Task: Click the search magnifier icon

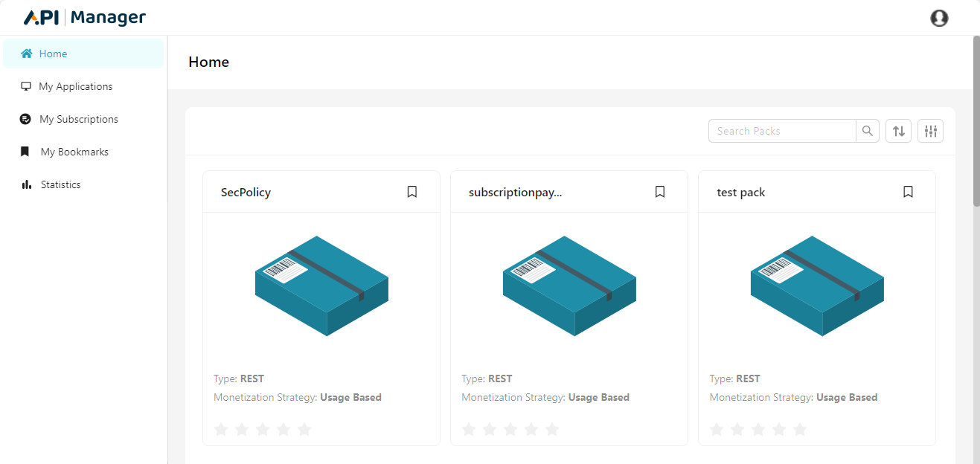Action: [x=867, y=130]
